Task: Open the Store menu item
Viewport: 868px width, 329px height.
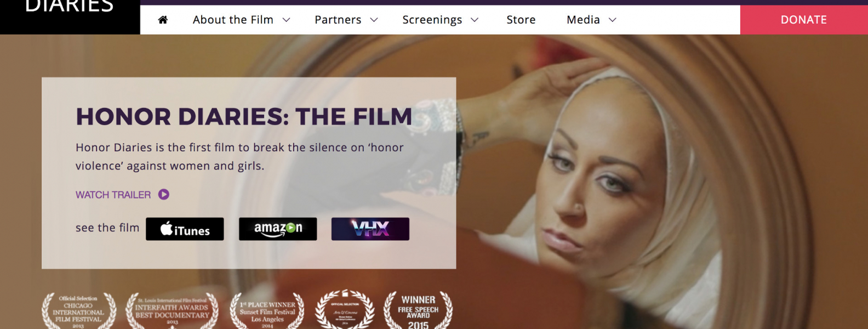Action: coord(521,20)
